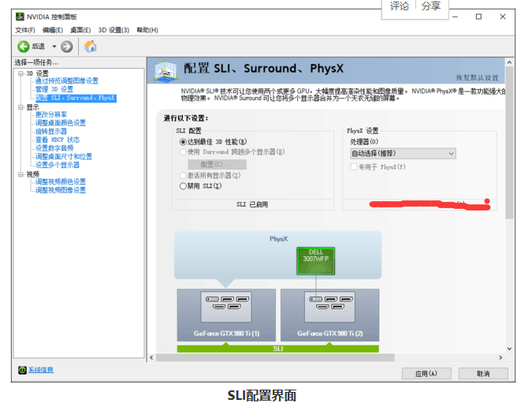Select 禁用 SLI radio button
Screen dimensions: 532x403
183,186
